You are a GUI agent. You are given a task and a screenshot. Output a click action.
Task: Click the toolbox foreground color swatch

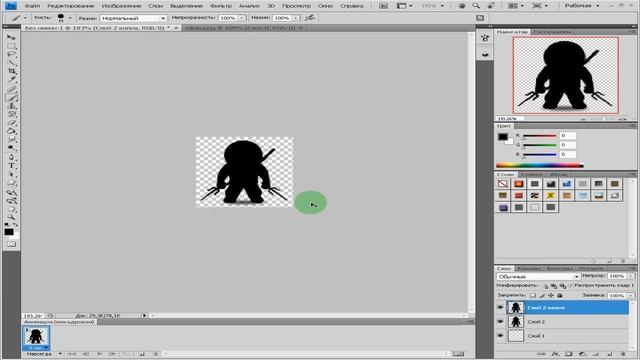pyautogui.click(x=9, y=232)
